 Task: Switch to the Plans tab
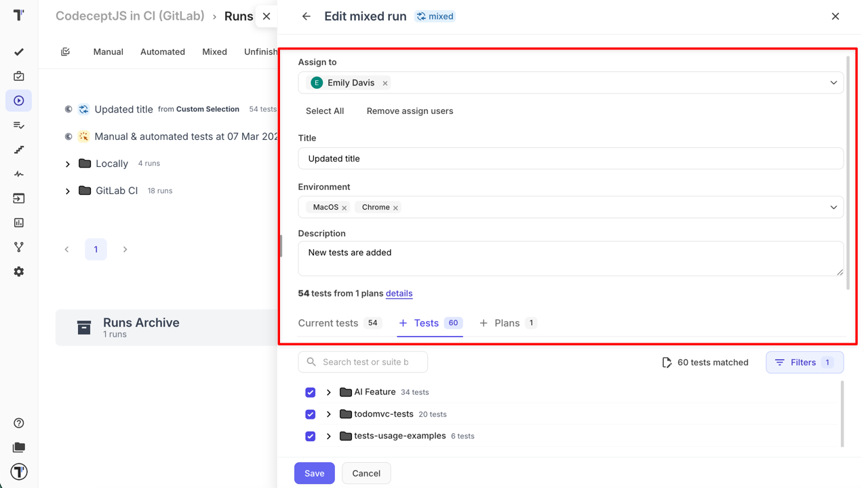pyautogui.click(x=507, y=323)
